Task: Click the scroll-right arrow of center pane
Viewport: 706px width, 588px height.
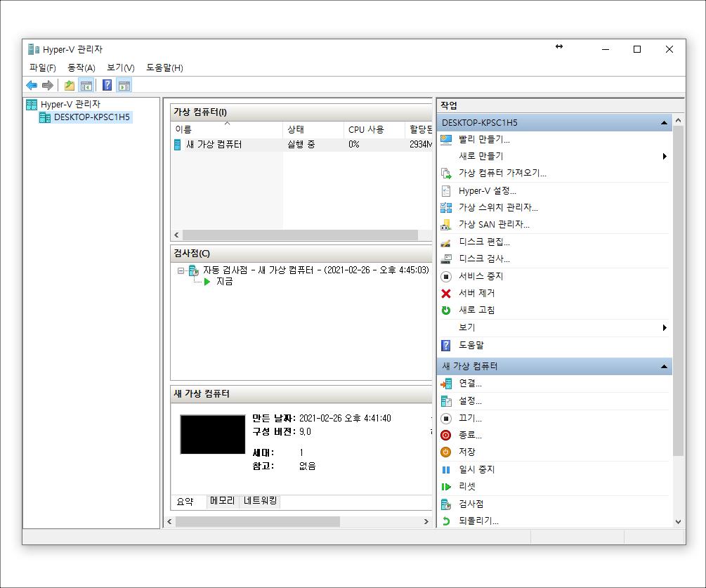Action: [426, 522]
